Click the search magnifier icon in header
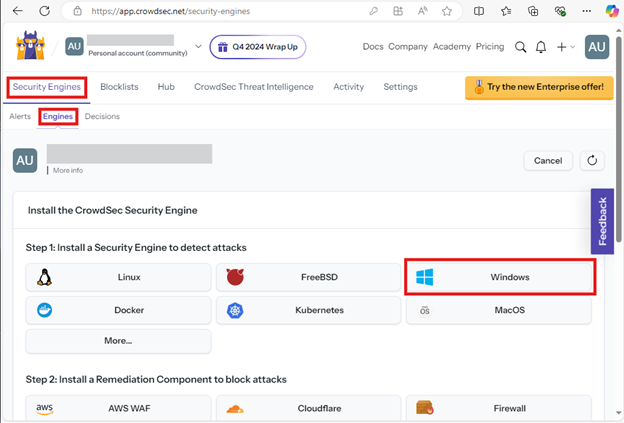624x423 pixels. (520, 47)
